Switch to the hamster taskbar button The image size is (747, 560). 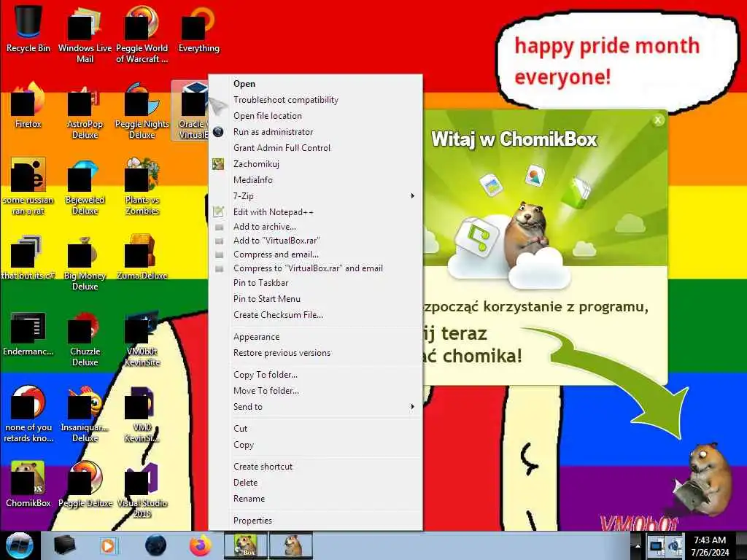tap(292, 545)
